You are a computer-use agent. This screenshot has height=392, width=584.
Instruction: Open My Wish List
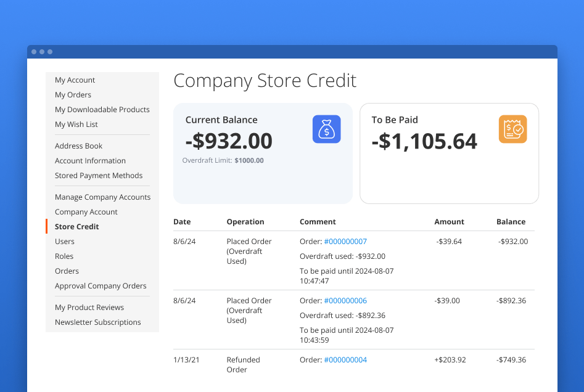(x=76, y=124)
